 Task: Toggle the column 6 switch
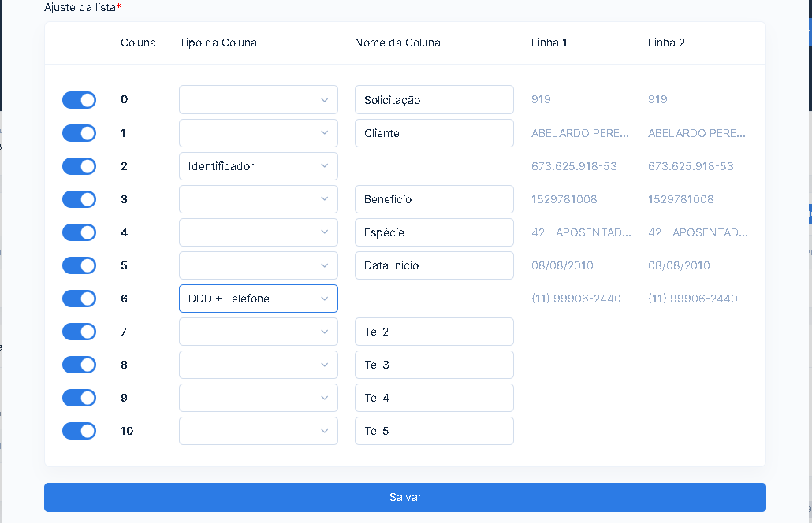[80, 299]
